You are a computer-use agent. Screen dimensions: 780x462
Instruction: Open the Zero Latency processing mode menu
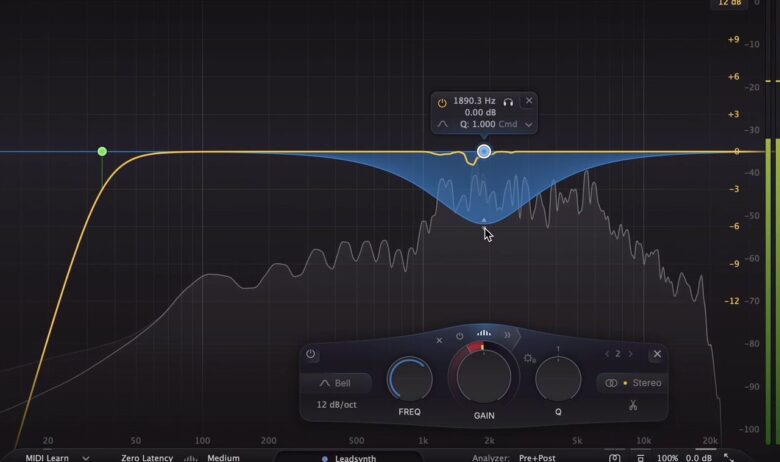pyautogui.click(x=147, y=457)
